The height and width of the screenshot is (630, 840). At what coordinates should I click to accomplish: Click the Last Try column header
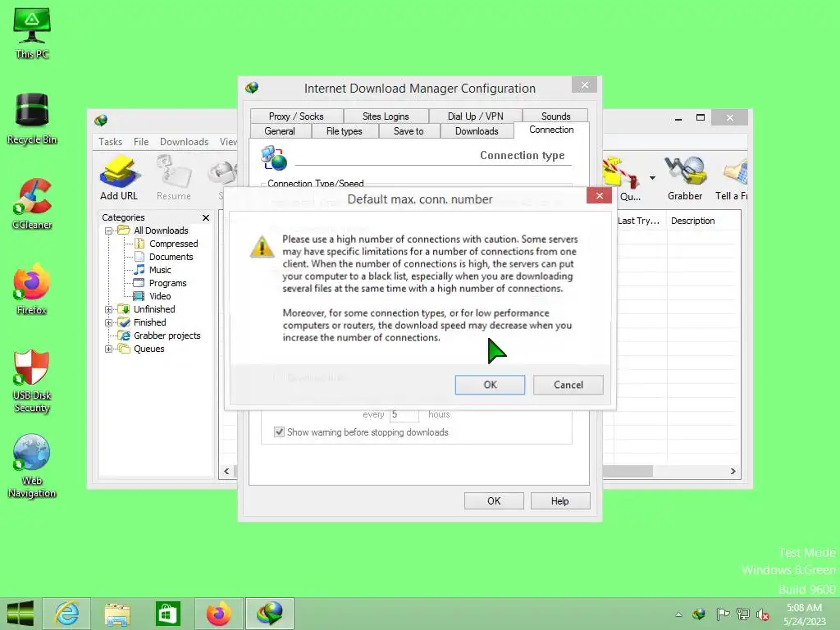click(639, 221)
